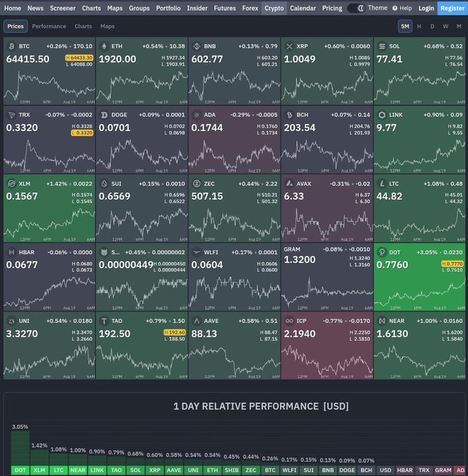
Task: Click the WLFI logo icon
Action: 197,252
